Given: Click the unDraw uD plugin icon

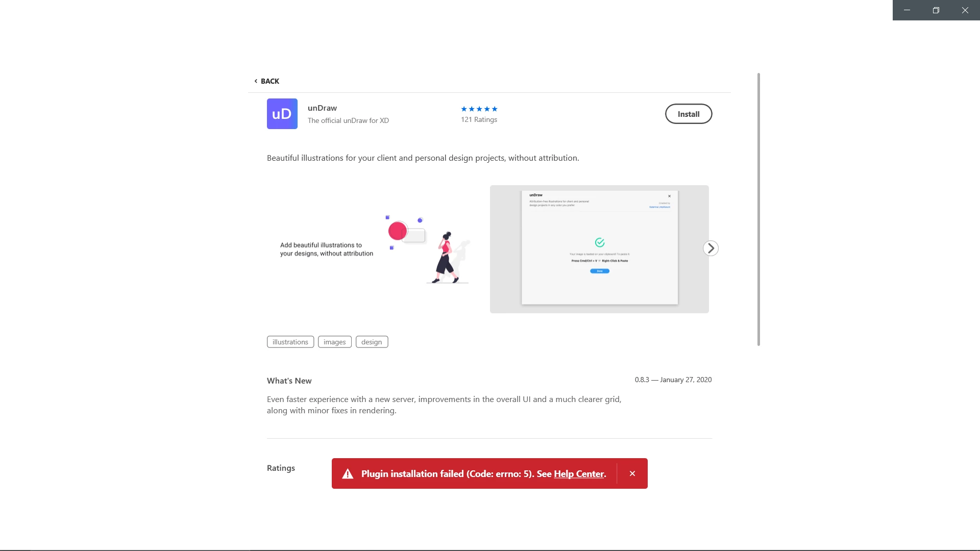Looking at the screenshot, I should (282, 114).
